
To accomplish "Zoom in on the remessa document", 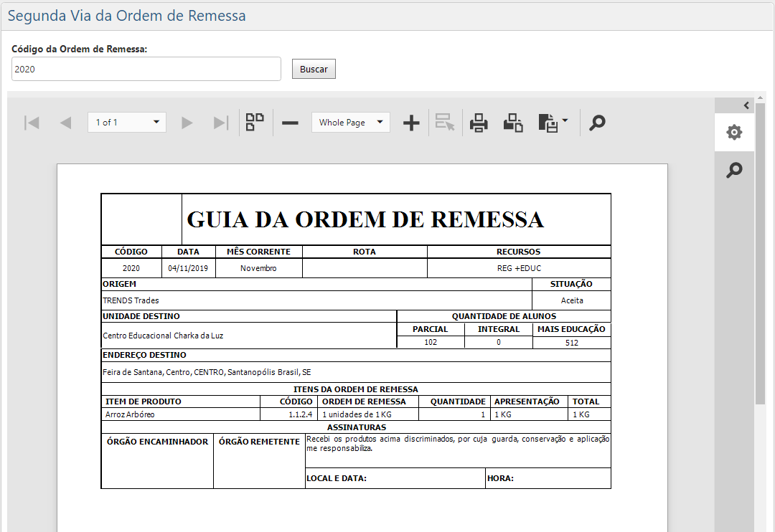I will pos(411,122).
